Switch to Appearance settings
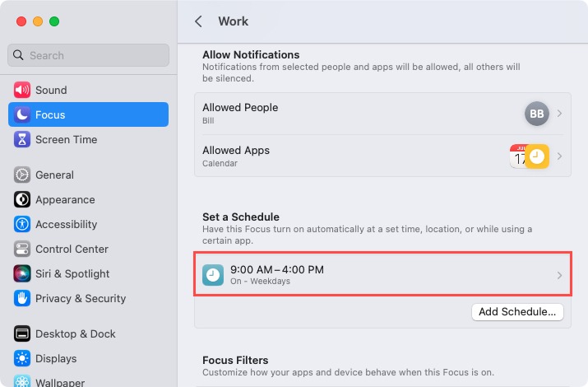The height and width of the screenshot is (387, 588). pos(89,200)
